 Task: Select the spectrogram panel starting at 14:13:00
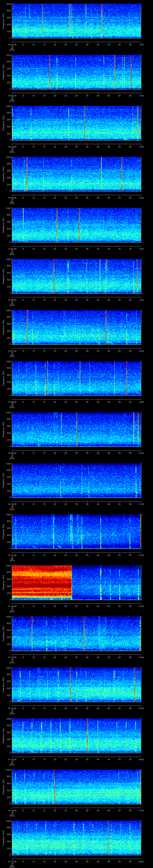(76, 633)
